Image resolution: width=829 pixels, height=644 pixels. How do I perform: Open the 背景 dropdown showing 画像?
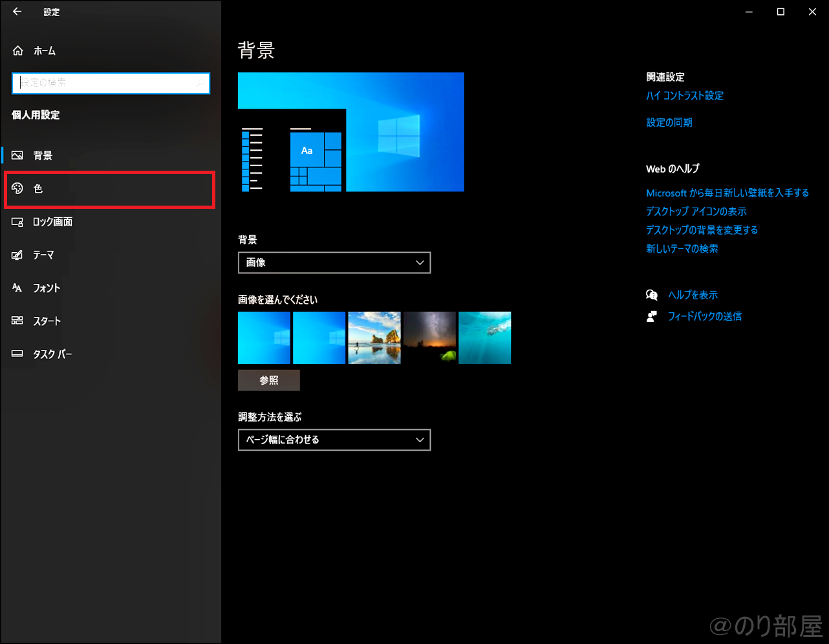[334, 263]
